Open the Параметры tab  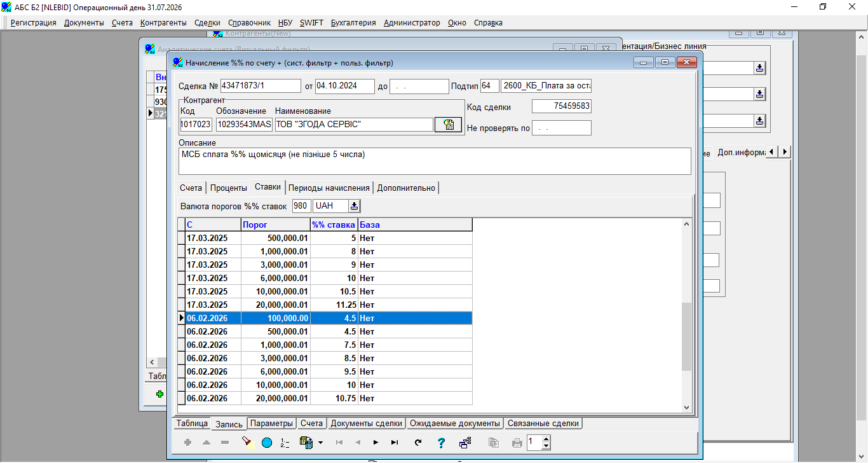272,424
